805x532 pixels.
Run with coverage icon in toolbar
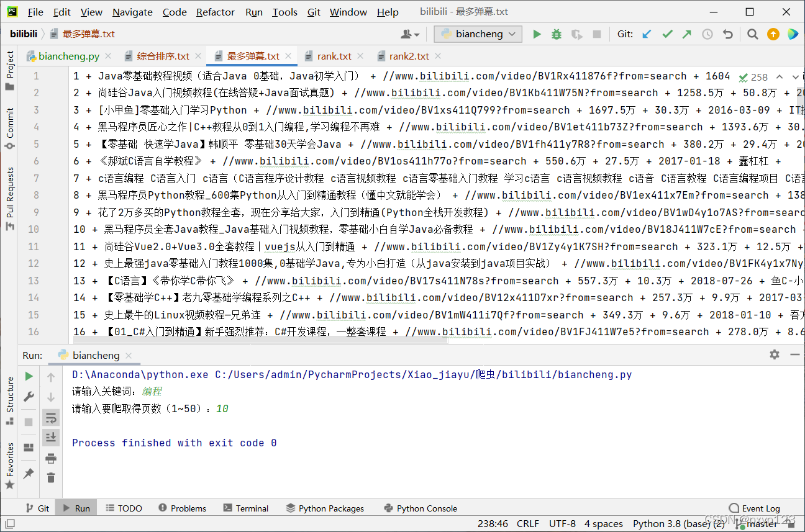pos(577,34)
